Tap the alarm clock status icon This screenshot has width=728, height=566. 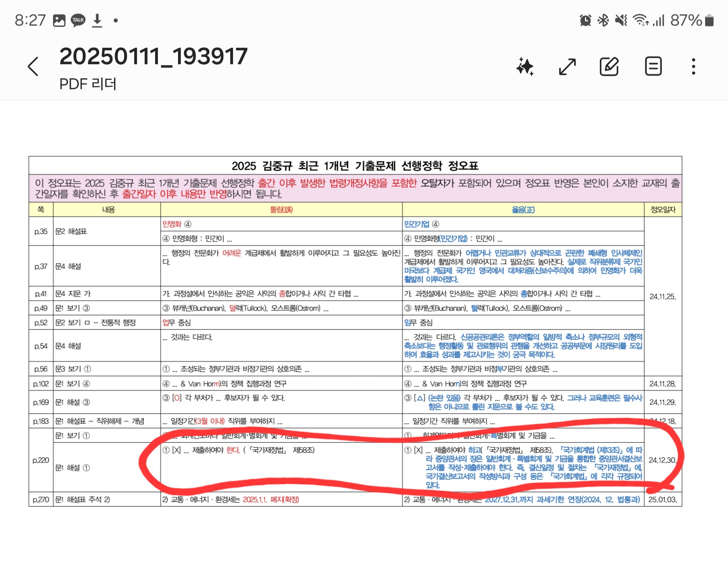tap(585, 20)
